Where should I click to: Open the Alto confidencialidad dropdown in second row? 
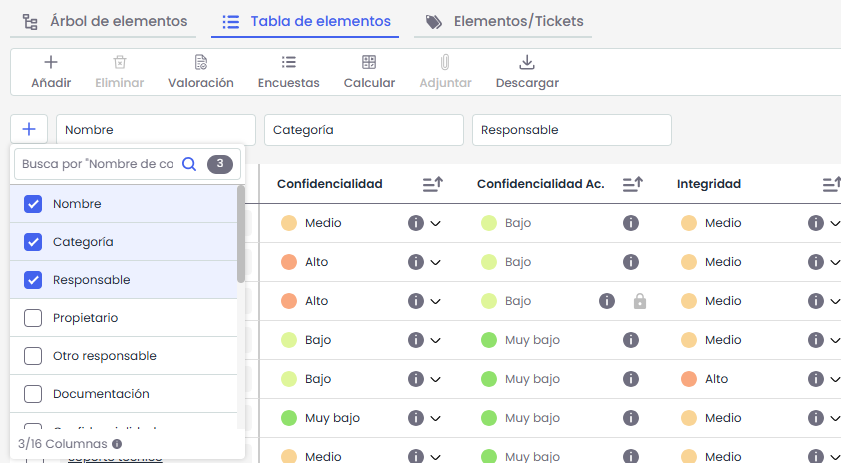click(x=435, y=262)
